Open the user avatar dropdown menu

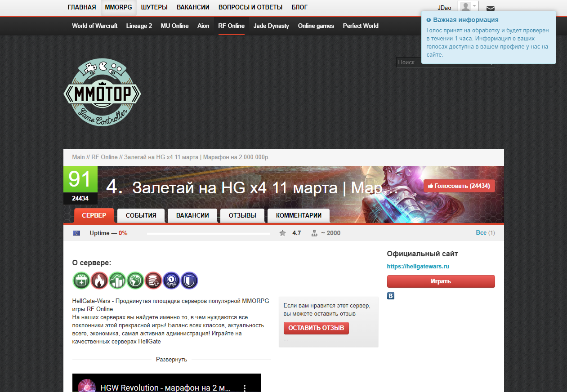point(468,7)
